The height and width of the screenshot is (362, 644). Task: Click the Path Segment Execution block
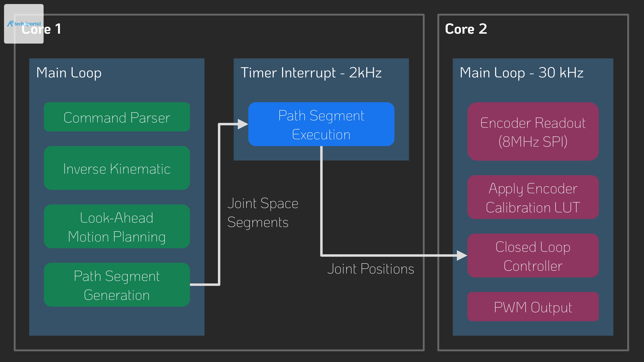[321, 124]
